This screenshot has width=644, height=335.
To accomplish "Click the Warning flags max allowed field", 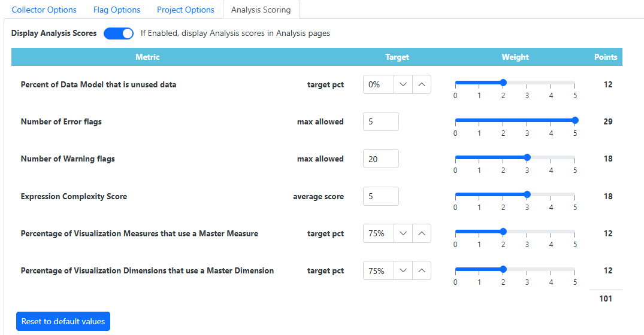I will tap(380, 159).
